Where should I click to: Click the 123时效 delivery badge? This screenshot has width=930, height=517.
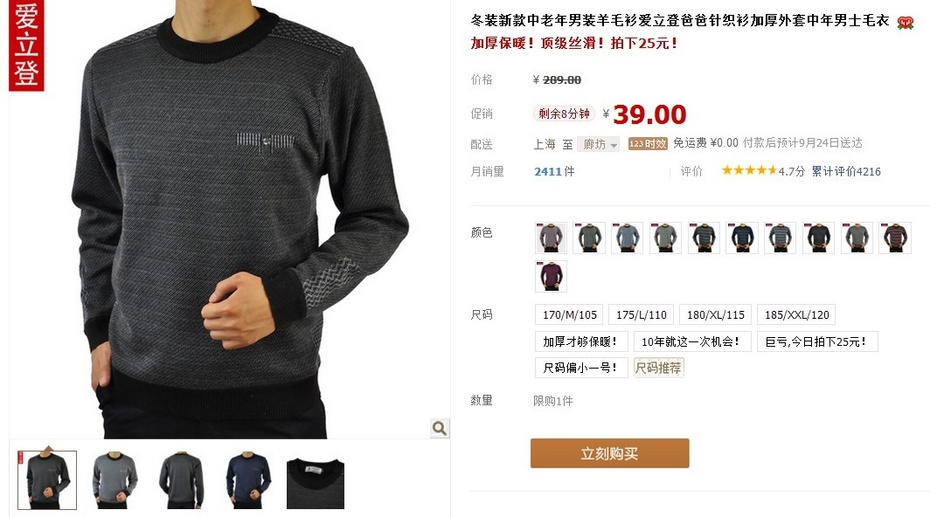[x=648, y=143]
